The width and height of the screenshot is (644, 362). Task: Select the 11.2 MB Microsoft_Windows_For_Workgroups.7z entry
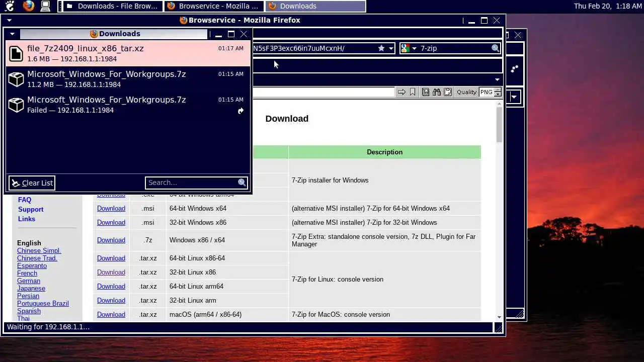128,79
